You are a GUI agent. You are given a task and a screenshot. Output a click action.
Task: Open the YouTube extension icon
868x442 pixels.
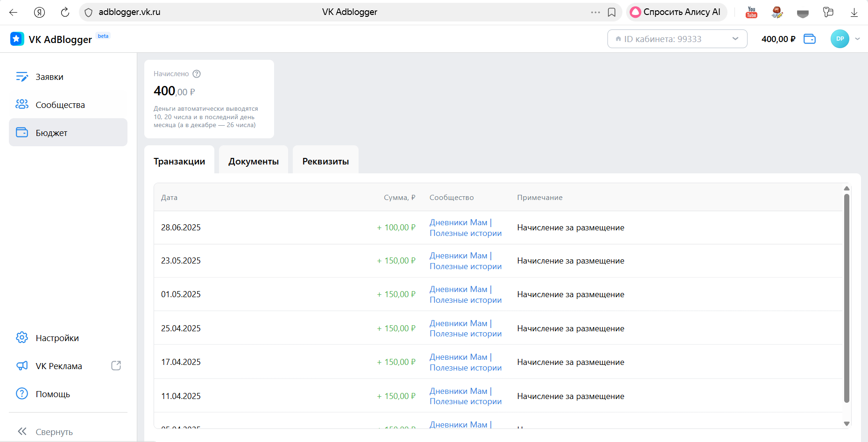click(x=751, y=12)
